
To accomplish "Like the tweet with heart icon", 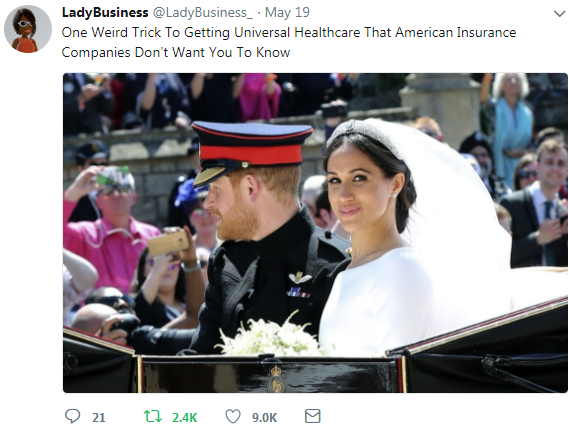I will coord(233,416).
